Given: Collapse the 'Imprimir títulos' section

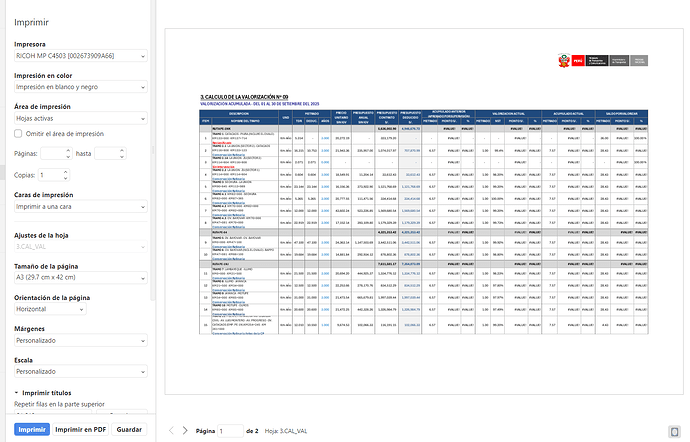Looking at the screenshot, I should [17, 393].
